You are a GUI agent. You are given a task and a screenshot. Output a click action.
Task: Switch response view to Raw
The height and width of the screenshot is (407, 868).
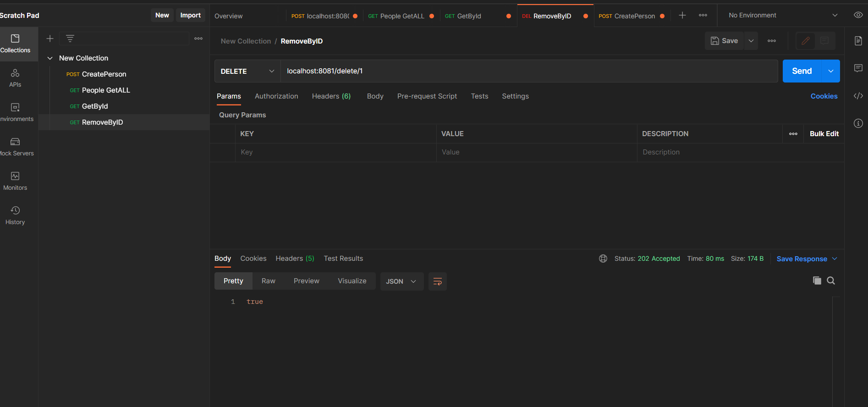269,281
